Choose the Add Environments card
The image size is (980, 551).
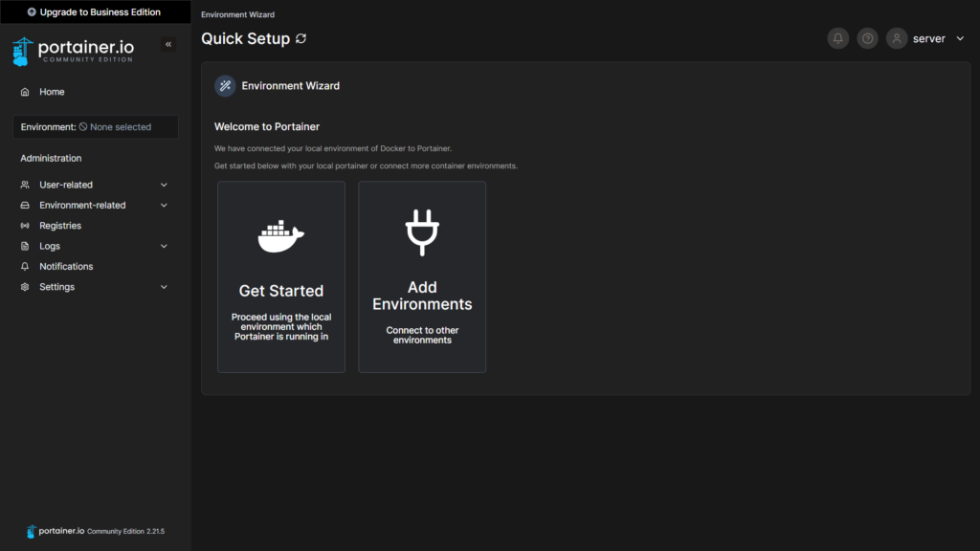pos(422,277)
